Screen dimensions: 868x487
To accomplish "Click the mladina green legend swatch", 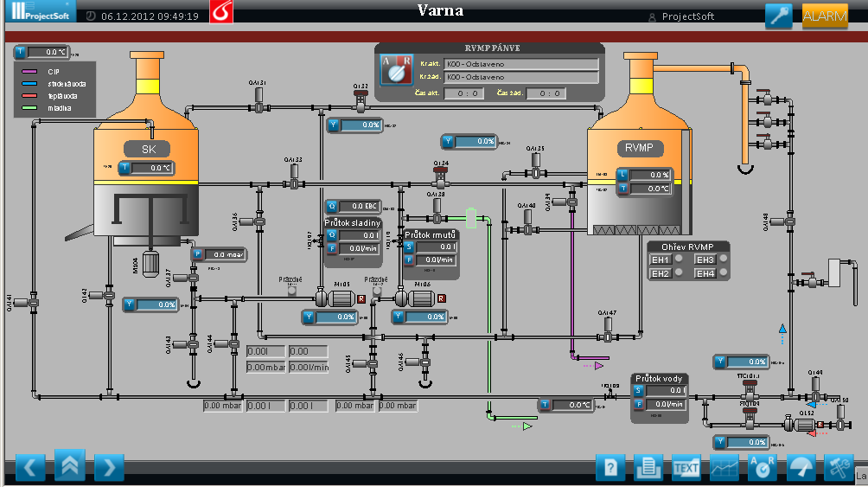I will [x=29, y=108].
